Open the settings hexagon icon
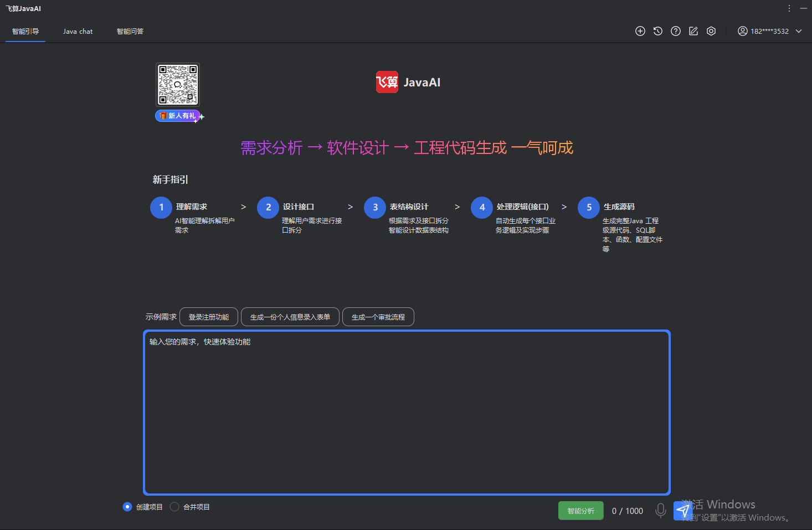The height and width of the screenshot is (530, 812). [x=711, y=31]
